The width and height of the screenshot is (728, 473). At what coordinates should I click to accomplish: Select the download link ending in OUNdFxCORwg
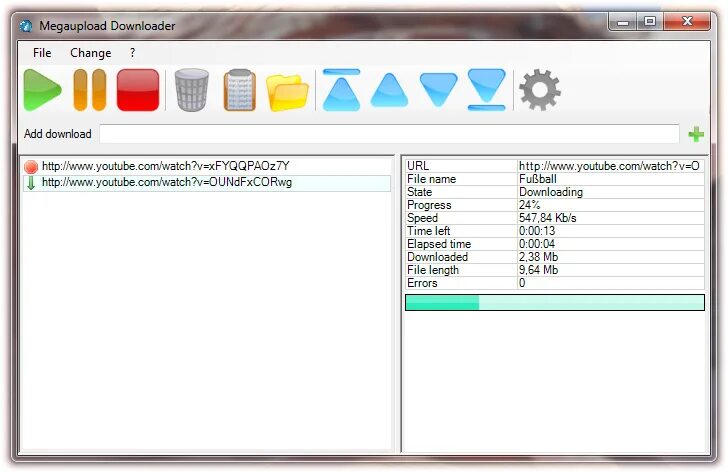pos(167,182)
